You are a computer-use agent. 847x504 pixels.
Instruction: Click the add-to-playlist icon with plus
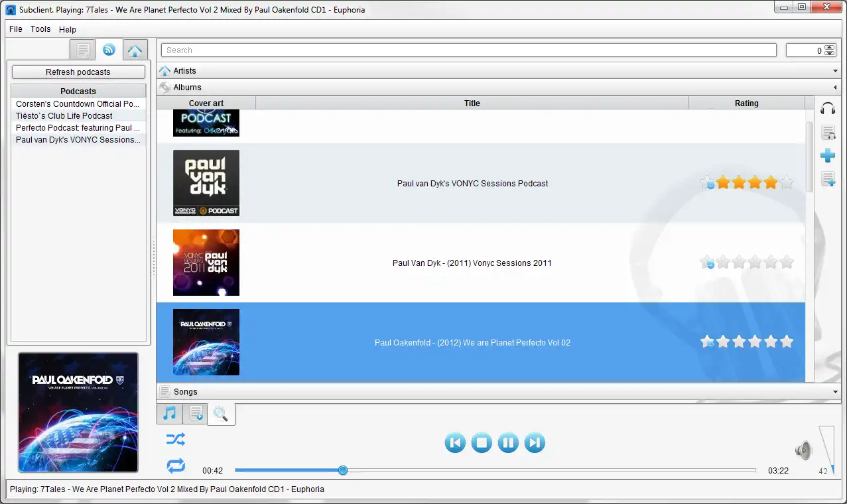coord(828,178)
